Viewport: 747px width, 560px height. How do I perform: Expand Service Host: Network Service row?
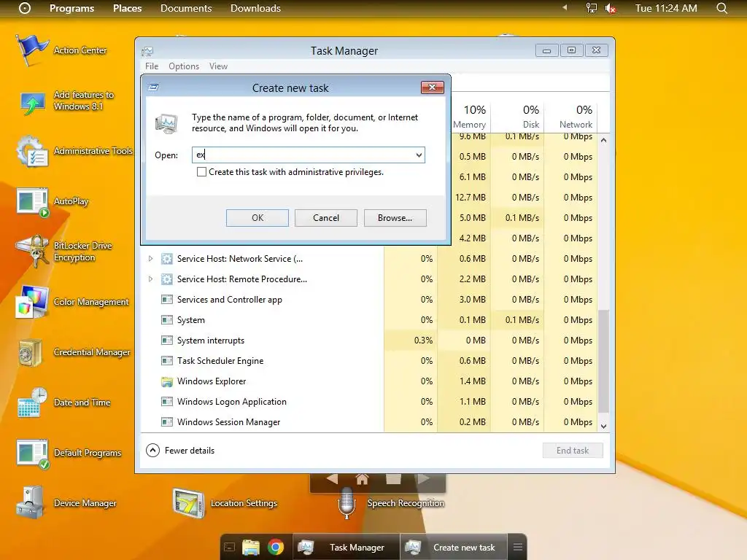pos(150,259)
